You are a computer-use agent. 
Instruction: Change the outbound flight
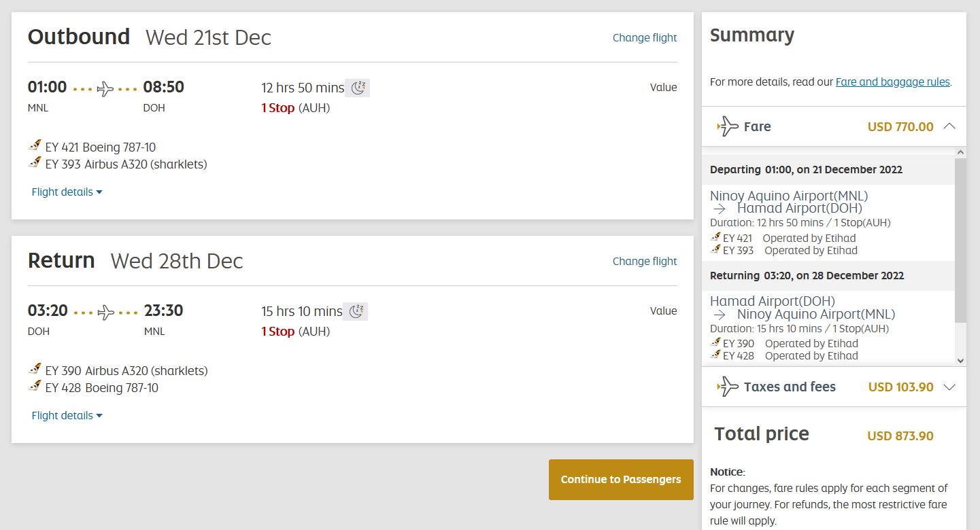point(645,38)
